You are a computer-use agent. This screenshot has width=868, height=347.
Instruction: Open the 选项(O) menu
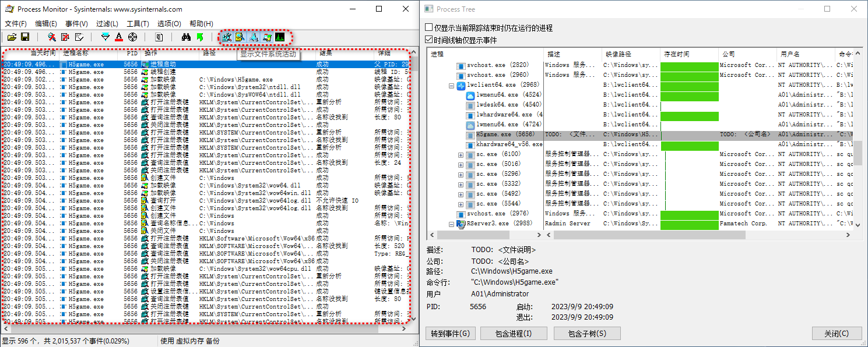click(x=169, y=24)
